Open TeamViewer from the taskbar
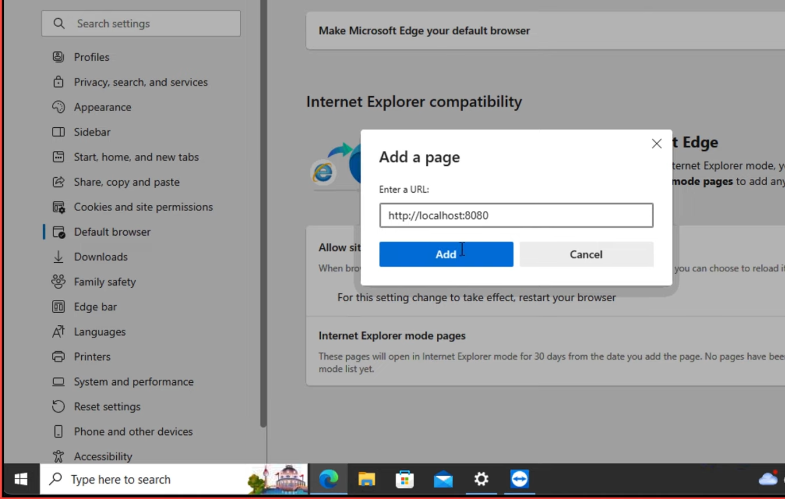785x499 pixels. coord(520,479)
